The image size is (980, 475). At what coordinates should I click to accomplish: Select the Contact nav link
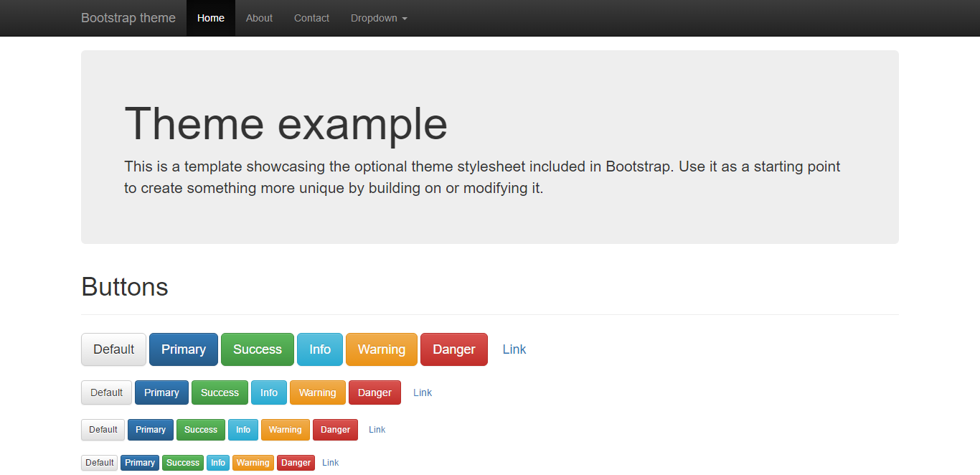(311, 18)
